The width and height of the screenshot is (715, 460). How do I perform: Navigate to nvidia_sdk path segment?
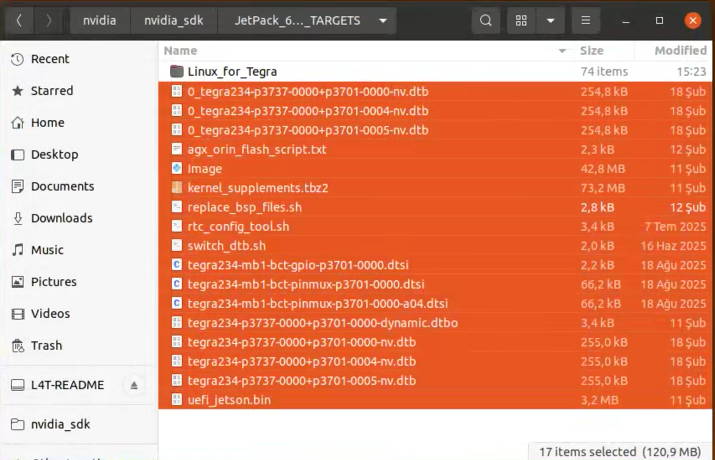click(x=173, y=21)
